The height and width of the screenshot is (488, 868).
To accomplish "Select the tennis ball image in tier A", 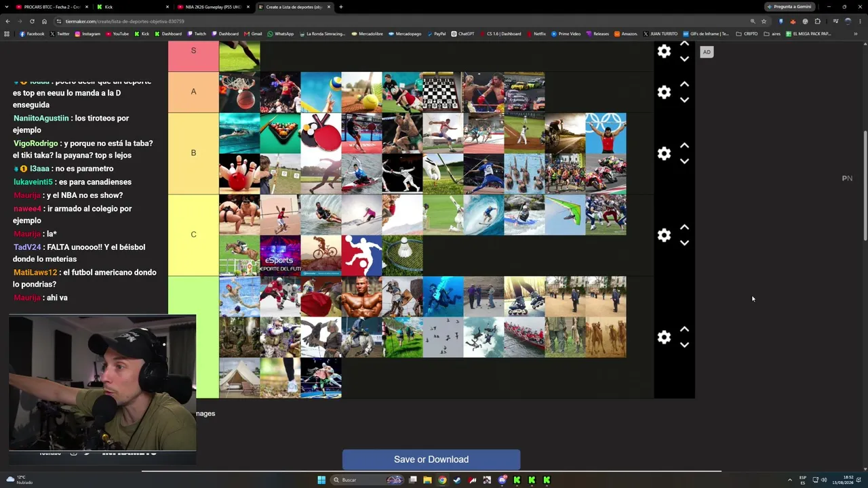I will coord(361,92).
